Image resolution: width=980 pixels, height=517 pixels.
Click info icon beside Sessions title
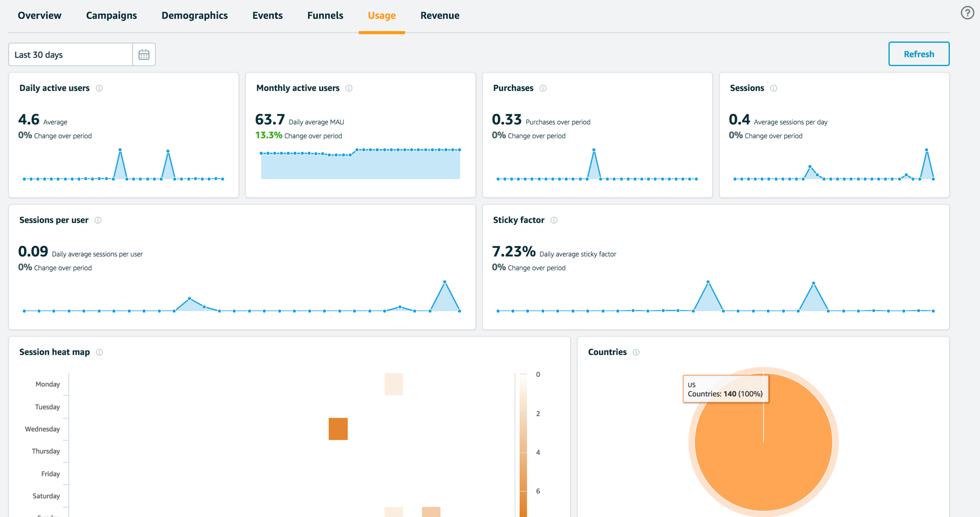774,88
